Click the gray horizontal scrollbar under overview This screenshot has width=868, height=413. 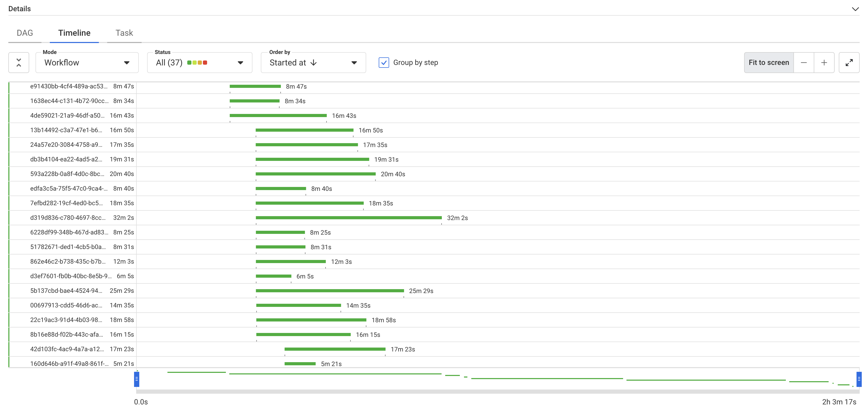pyautogui.click(x=497, y=391)
